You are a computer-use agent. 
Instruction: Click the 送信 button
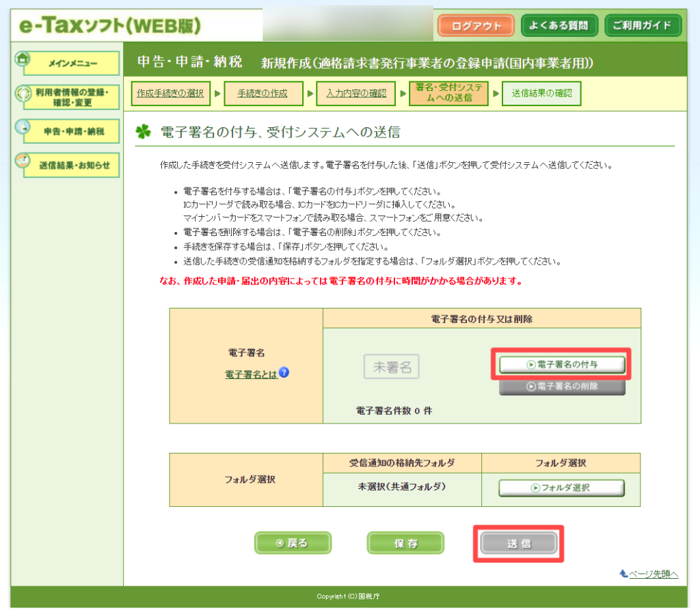(x=518, y=543)
